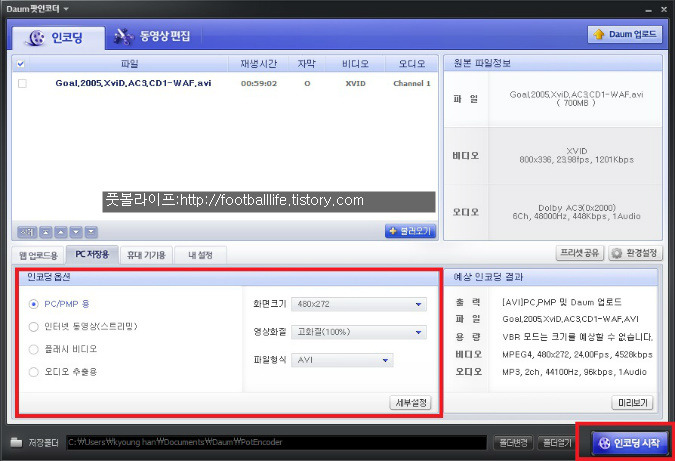Start encoding with 인코딩 시작 button

[630, 442]
